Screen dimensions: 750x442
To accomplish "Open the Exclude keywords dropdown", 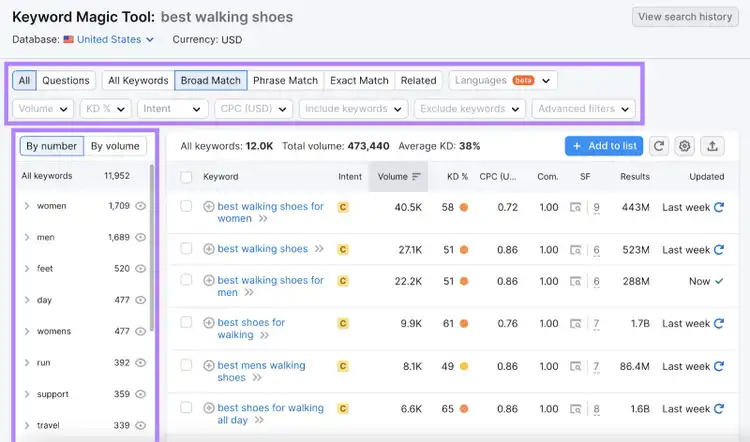I will (470, 109).
